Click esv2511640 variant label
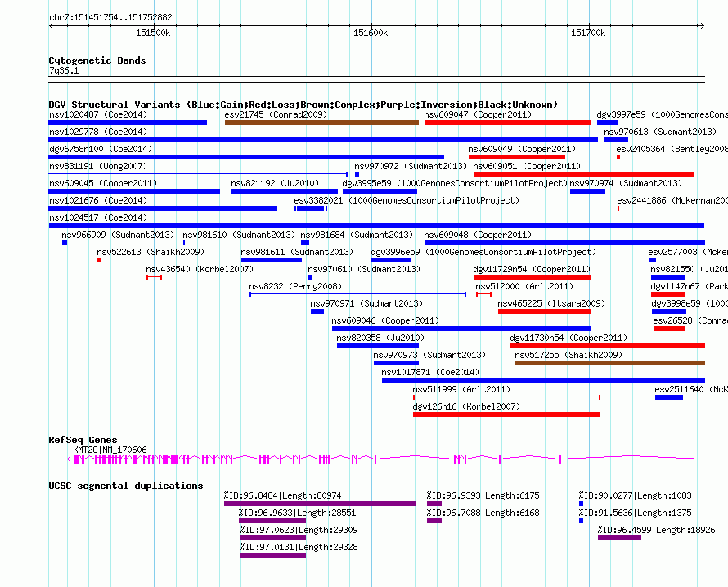Screen dimensions: 728x587 691,389
